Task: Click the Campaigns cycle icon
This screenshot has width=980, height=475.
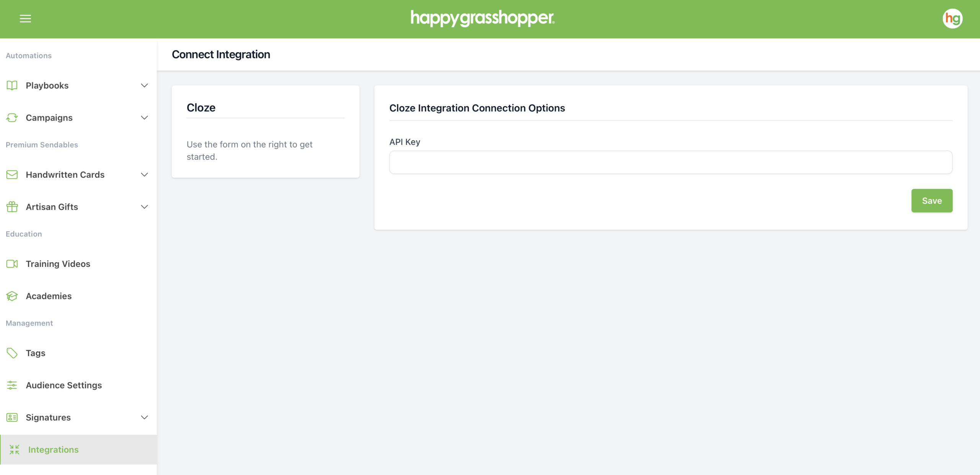Action: pyautogui.click(x=12, y=117)
